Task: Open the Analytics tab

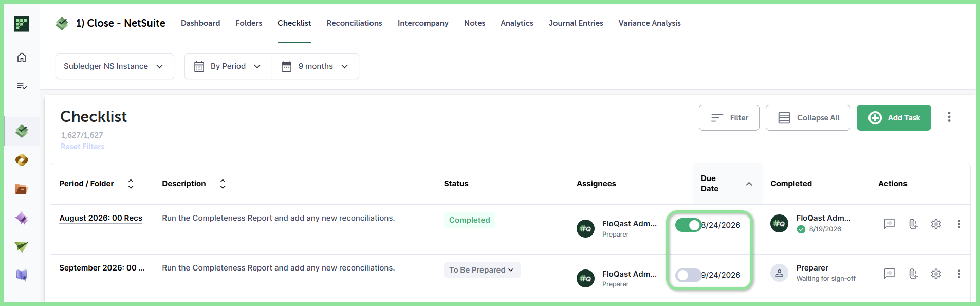Action: [517, 23]
